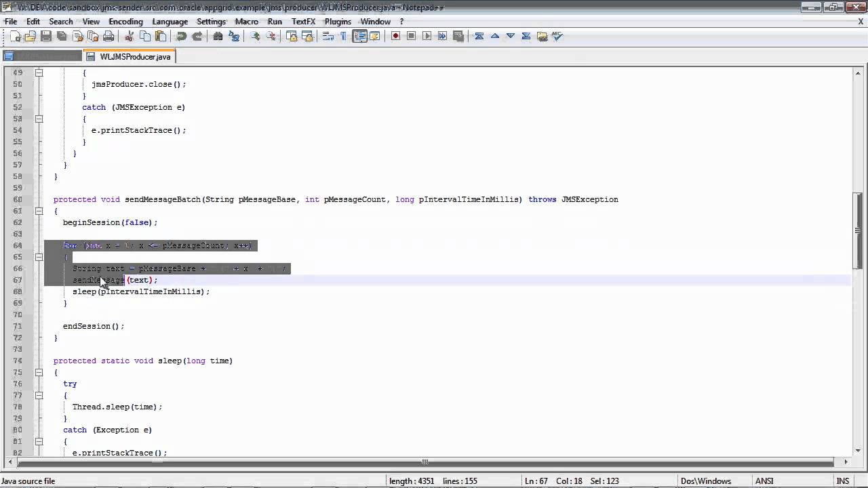
Task: Click the vertical scrollbar down arrow
Action: pyautogui.click(x=858, y=449)
